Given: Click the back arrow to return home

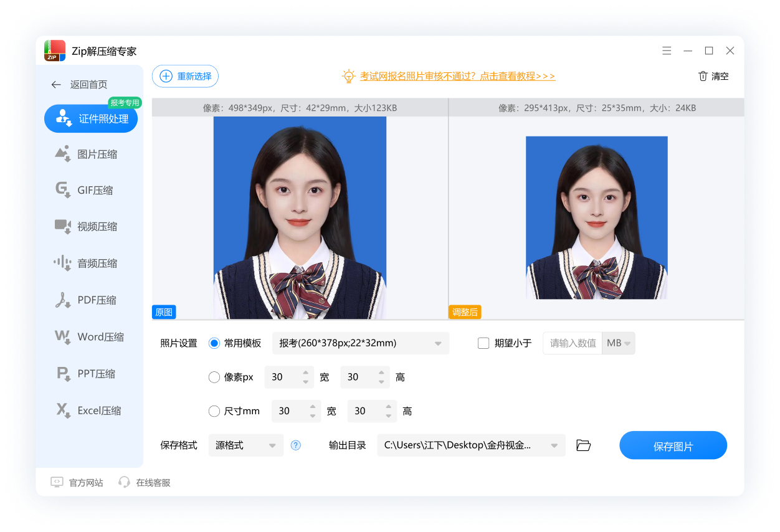Looking at the screenshot, I should (x=56, y=85).
